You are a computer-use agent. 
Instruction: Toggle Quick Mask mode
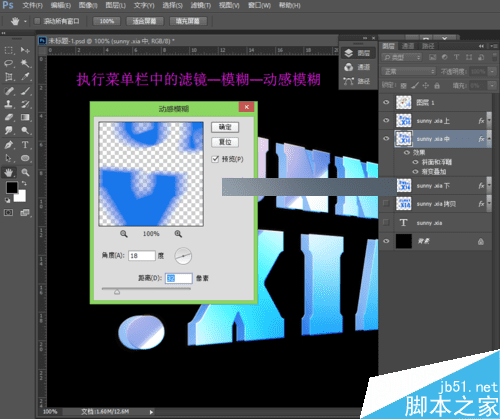click(9, 213)
